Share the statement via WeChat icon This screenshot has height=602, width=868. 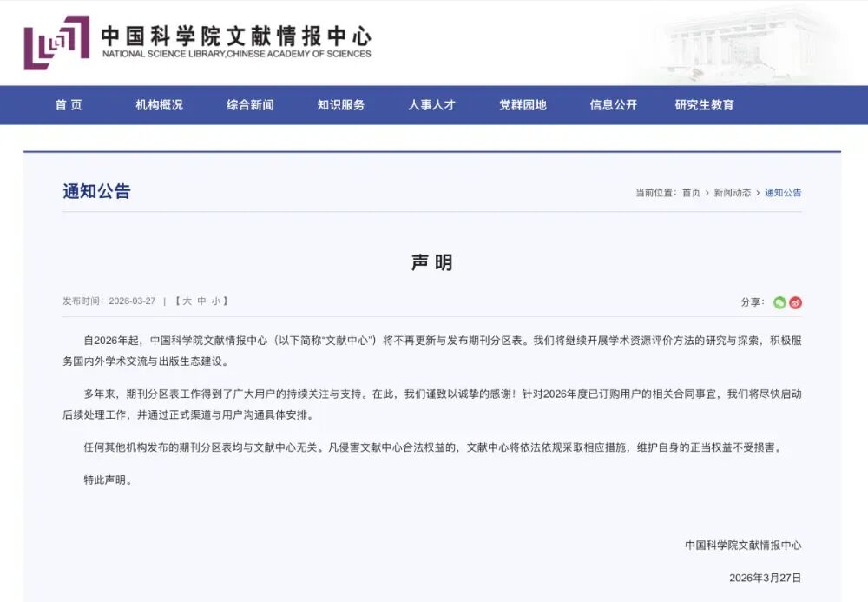(x=779, y=302)
